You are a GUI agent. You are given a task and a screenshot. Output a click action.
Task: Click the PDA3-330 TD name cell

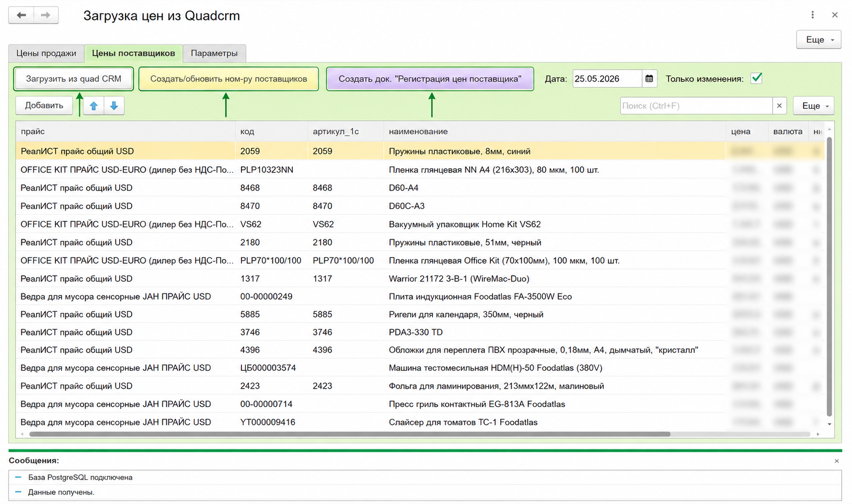(x=555, y=332)
